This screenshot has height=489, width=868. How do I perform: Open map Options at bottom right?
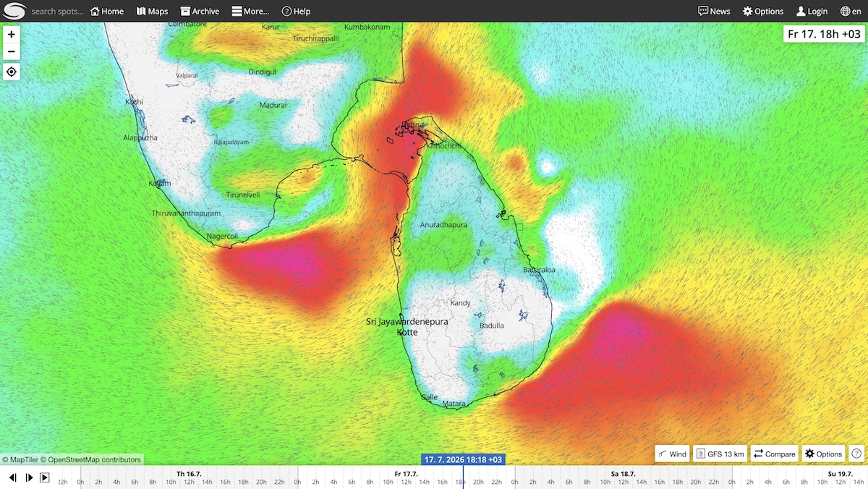(x=823, y=454)
